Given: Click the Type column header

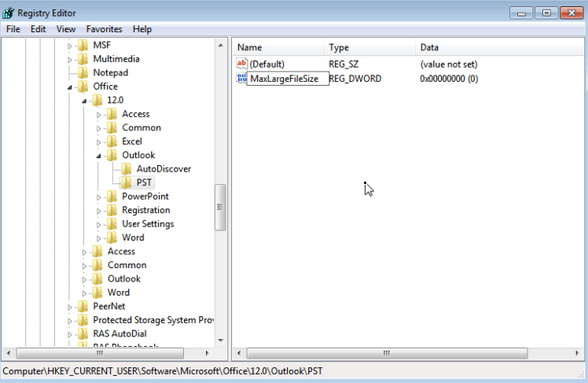Looking at the screenshot, I should click(369, 47).
